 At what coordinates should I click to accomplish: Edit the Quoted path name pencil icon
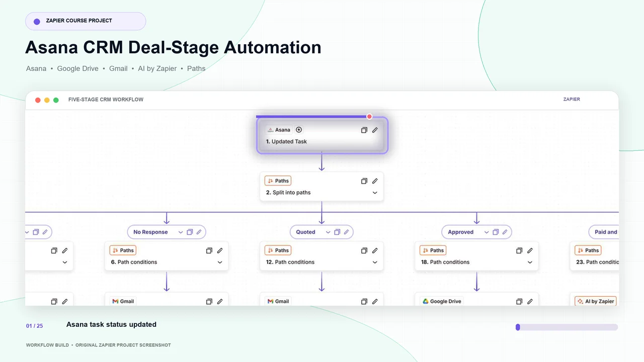[x=347, y=232]
